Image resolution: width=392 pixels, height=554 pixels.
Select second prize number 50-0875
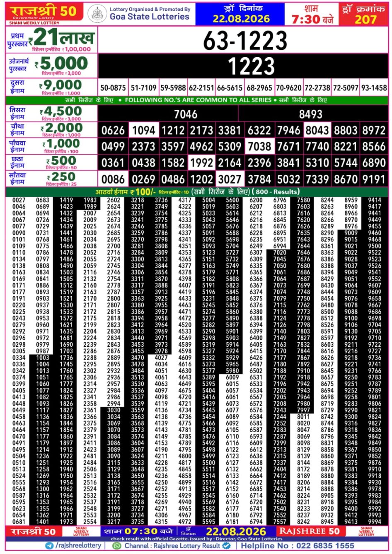pyautogui.click(x=113, y=88)
